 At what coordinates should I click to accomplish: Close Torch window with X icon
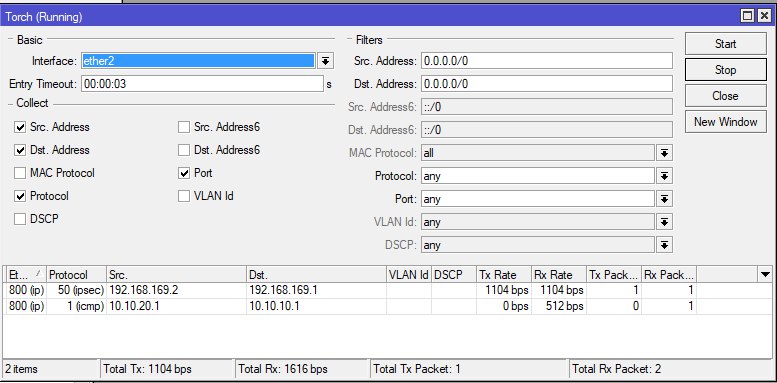click(764, 16)
